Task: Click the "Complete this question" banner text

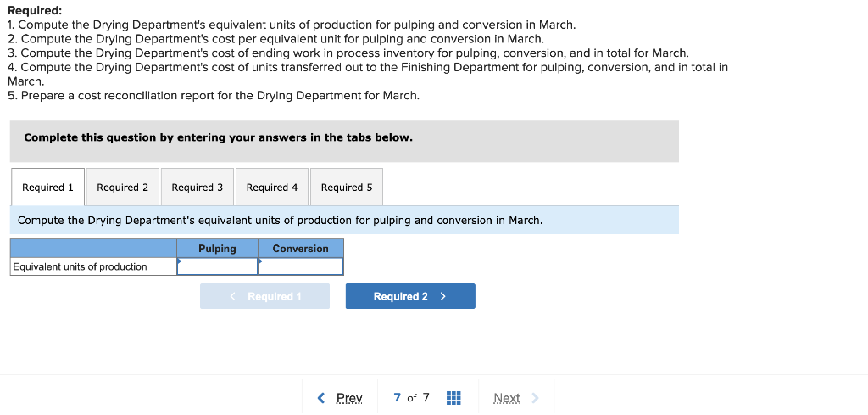Action: click(219, 137)
